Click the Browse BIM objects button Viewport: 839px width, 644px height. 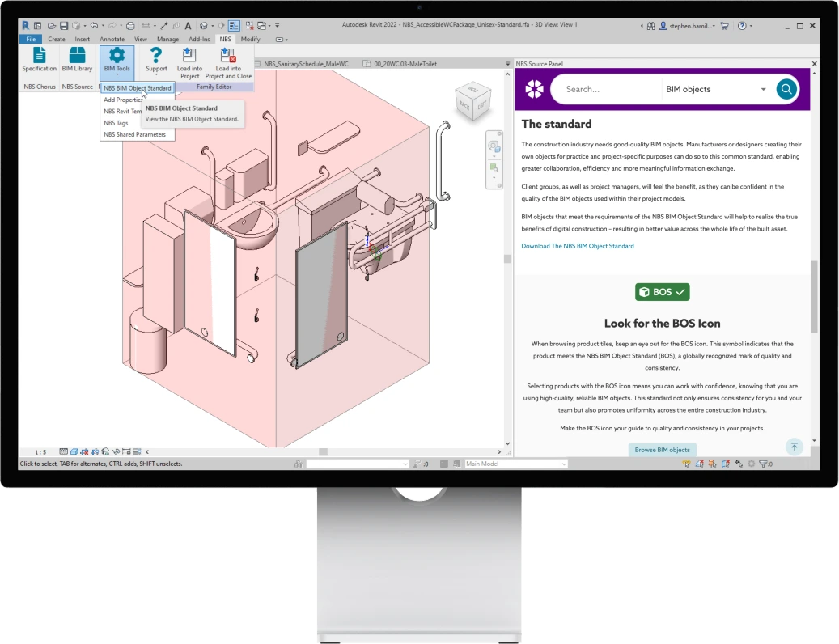pos(662,450)
